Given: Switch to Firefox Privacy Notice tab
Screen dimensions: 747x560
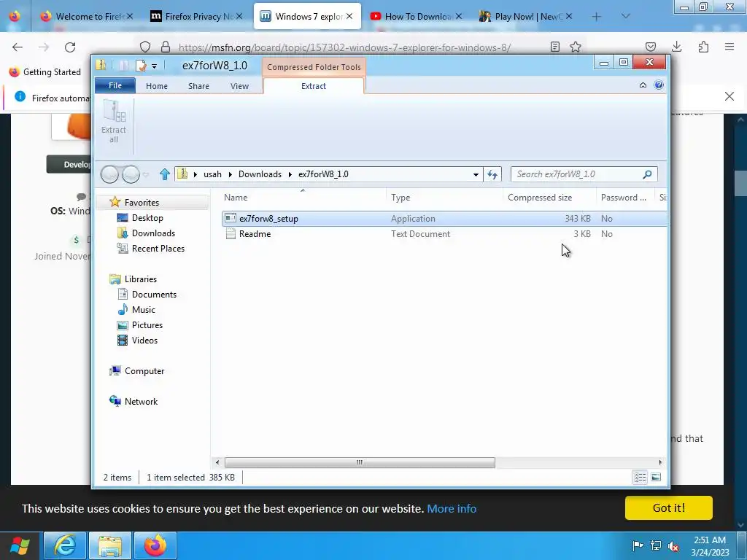Looking at the screenshot, I should tap(197, 16).
